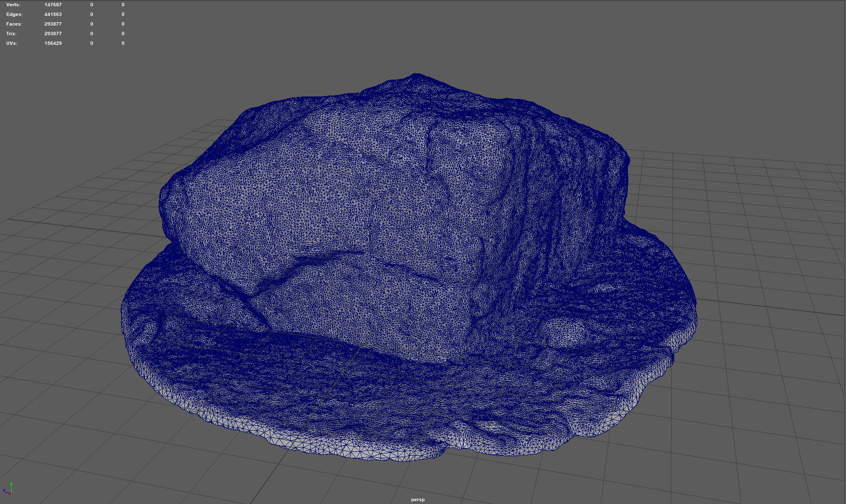Click the persp camera label

[x=418, y=500]
